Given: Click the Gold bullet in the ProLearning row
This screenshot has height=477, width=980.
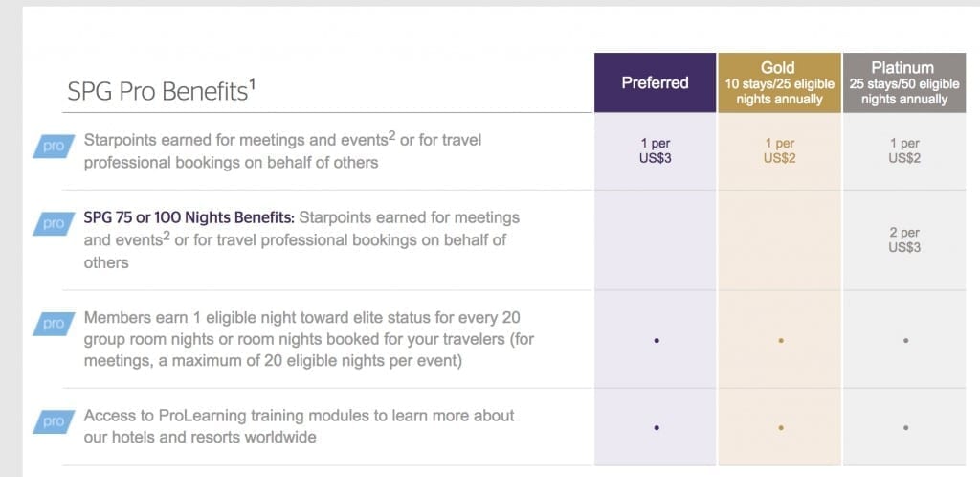Looking at the screenshot, I should (x=781, y=428).
